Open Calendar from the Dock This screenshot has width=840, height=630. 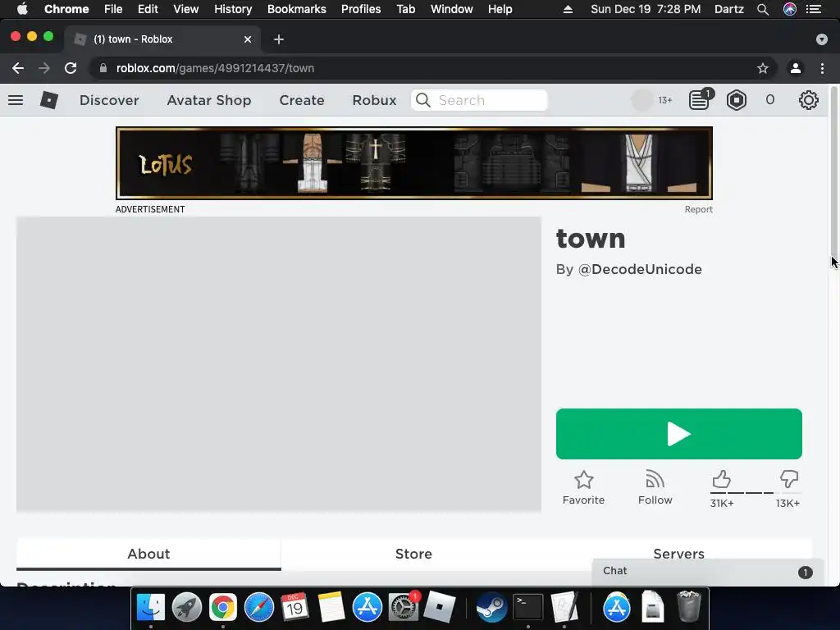coord(294,608)
